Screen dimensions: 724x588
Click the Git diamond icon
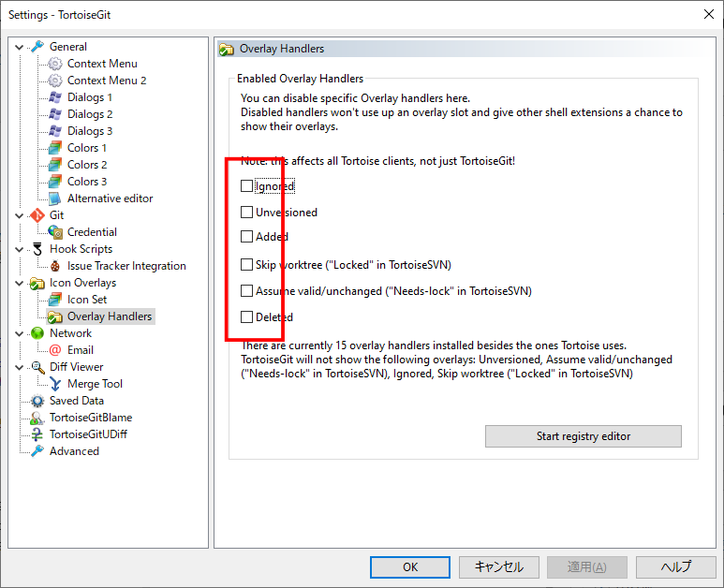click(x=37, y=215)
